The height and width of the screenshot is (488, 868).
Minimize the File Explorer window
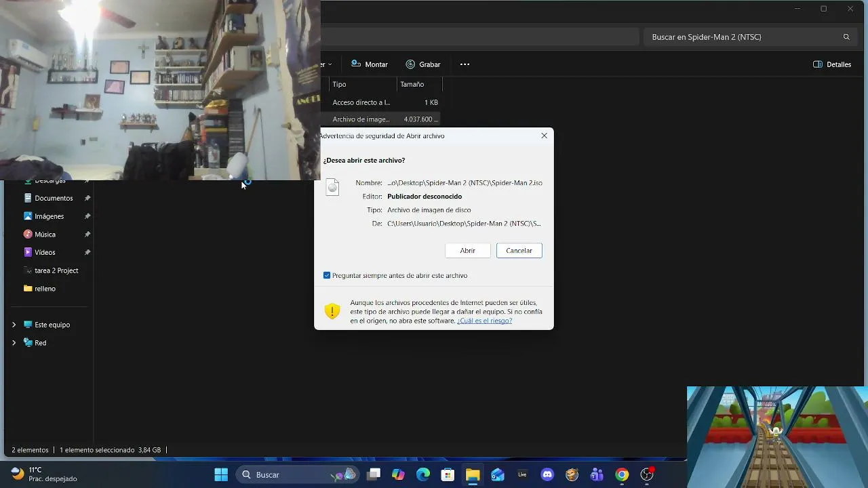[x=797, y=9]
